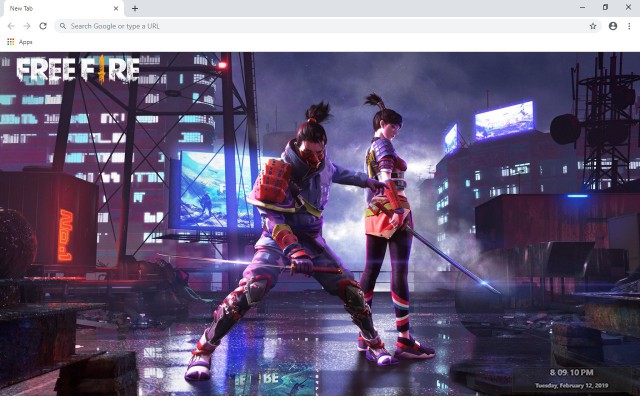Click the search magnifier icon in address bar
Image resolution: width=640 pixels, height=400 pixels.
tap(63, 26)
